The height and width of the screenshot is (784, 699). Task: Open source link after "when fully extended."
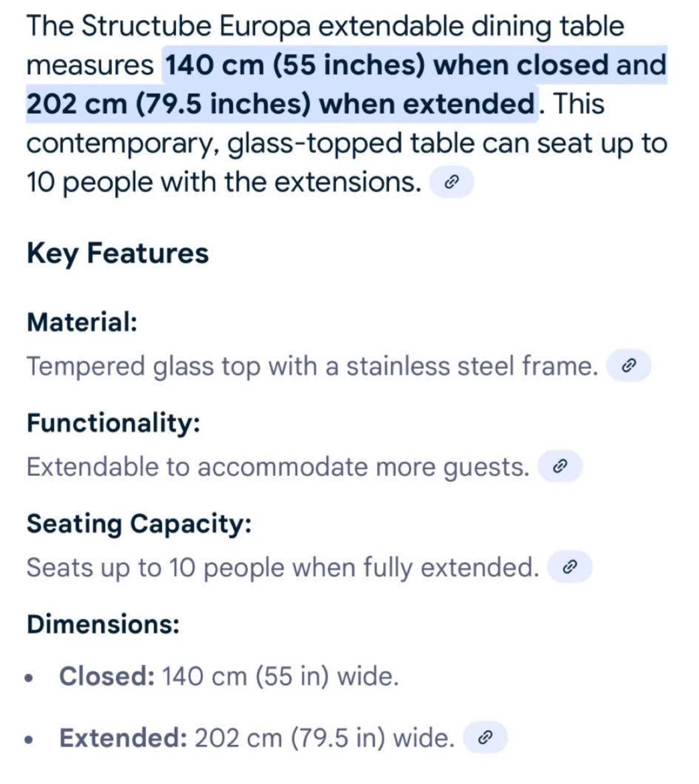point(569,567)
